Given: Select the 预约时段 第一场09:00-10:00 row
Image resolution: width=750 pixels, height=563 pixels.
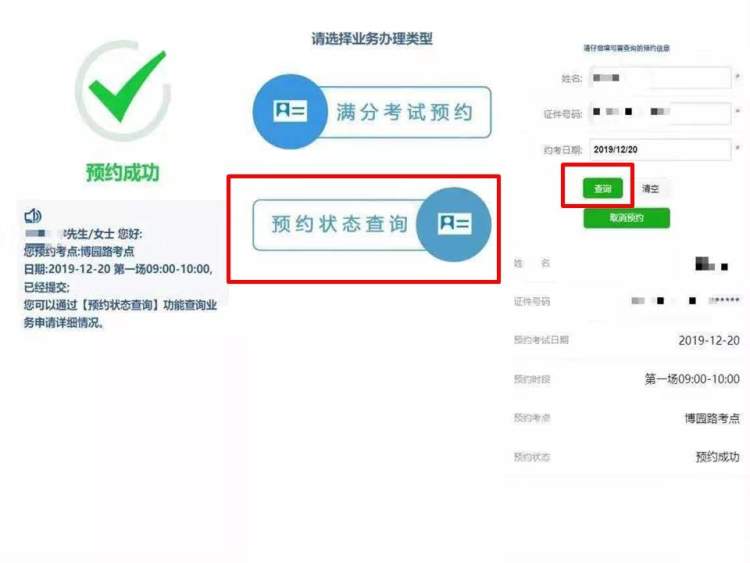Looking at the screenshot, I should tap(627, 379).
